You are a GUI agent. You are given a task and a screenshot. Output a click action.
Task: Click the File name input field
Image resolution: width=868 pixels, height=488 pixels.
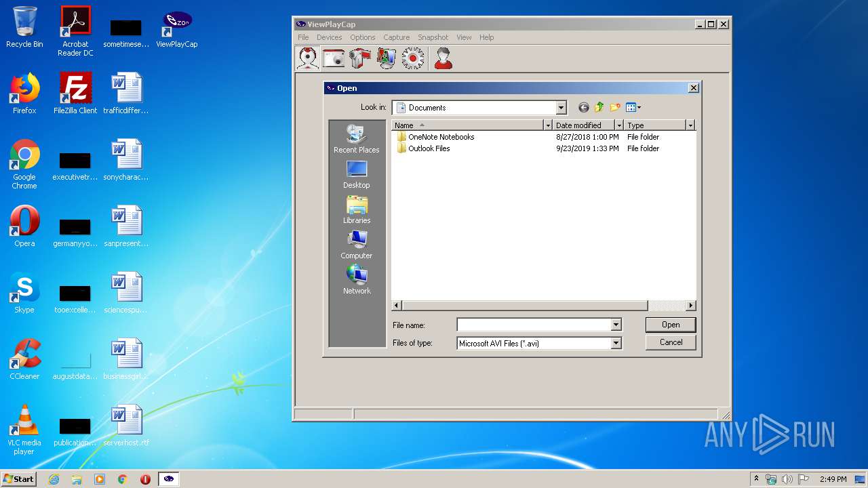tap(534, 325)
